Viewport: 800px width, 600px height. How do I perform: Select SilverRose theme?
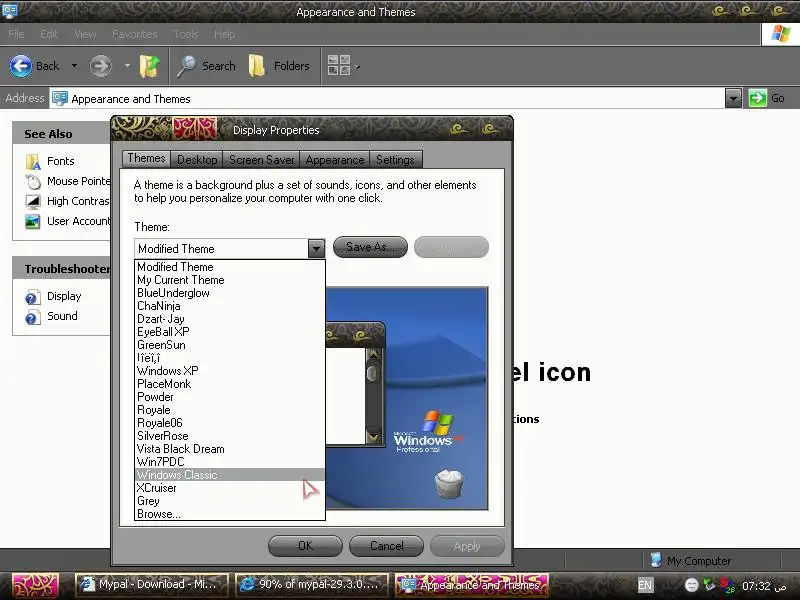pyautogui.click(x=230, y=436)
